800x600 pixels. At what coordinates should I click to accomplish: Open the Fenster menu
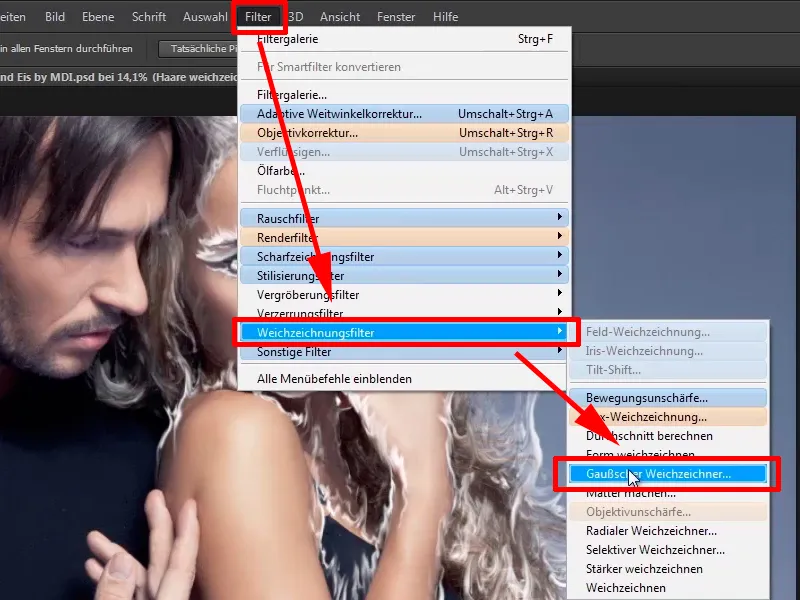click(396, 17)
